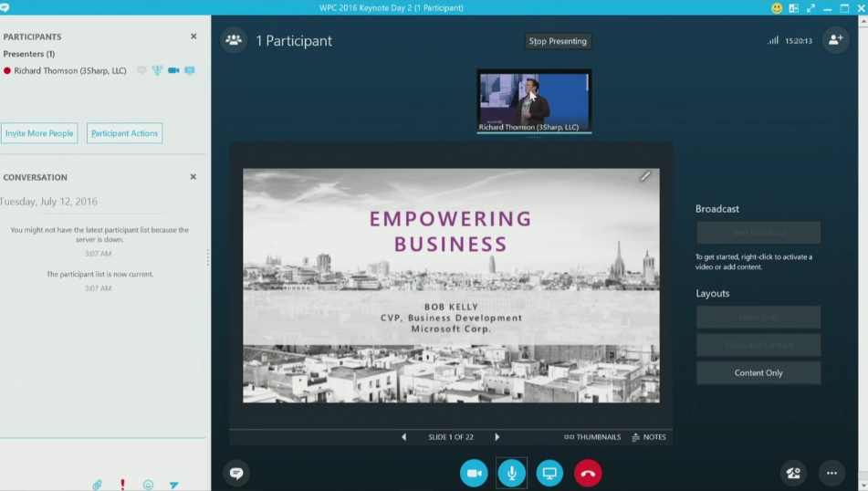Click the call controls icon beside More options
The width and height of the screenshot is (868, 491).
click(x=793, y=473)
